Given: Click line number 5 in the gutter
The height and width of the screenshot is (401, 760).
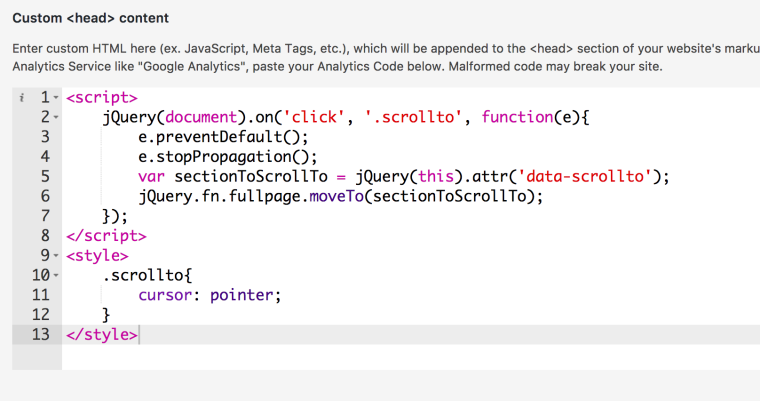Looking at the screenshot, I should (43, 177).
